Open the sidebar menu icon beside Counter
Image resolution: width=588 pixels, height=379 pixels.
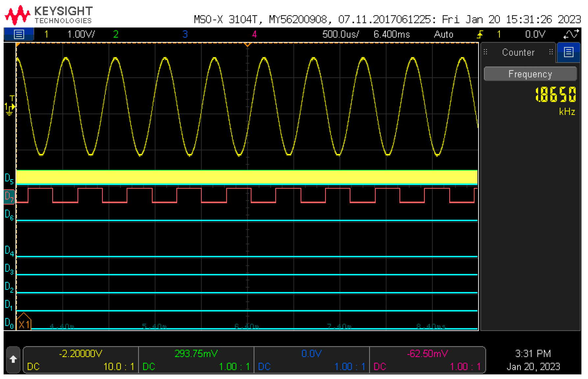point(568,52)
